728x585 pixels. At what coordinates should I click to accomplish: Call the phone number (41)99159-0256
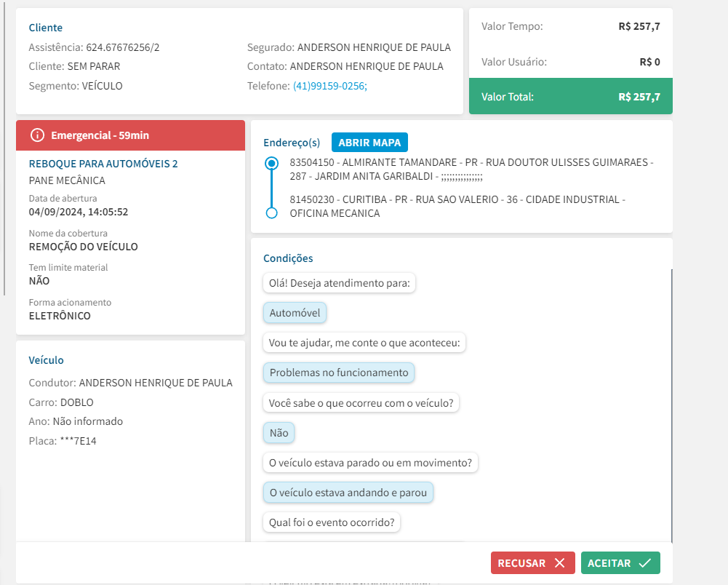click(x=329, y=86)
